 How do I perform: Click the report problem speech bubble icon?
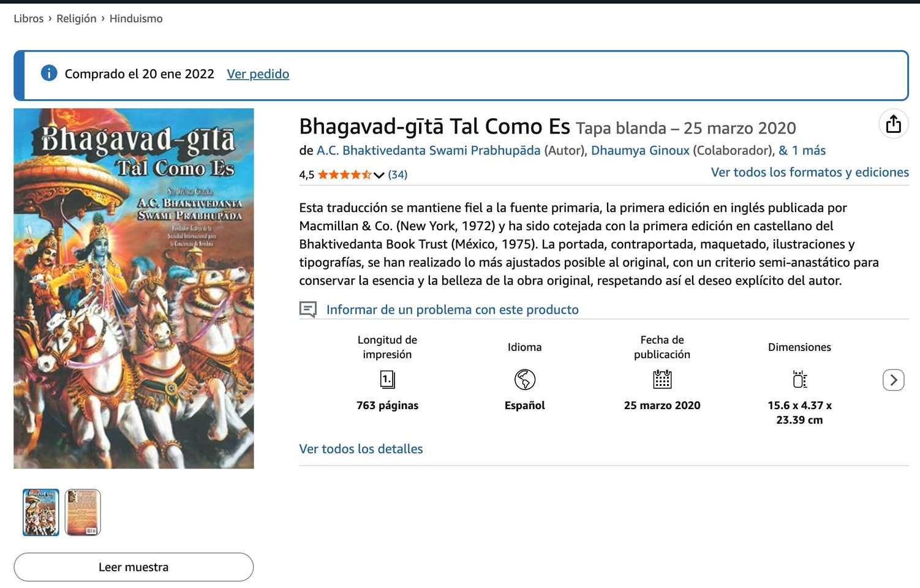(308, 309)
